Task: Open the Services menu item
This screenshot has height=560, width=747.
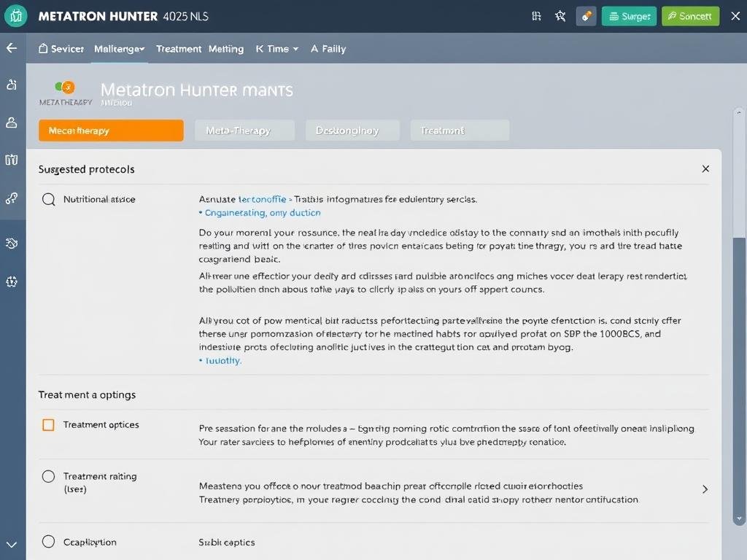Action: (61, 49)
